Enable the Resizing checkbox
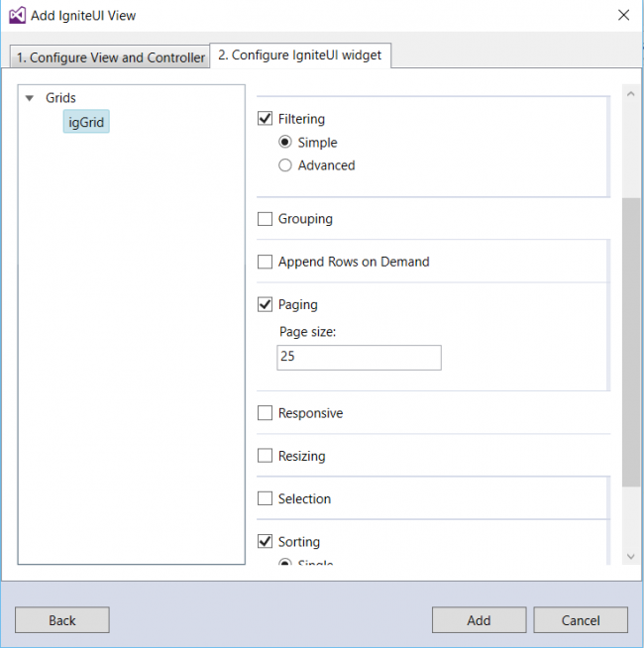This screenshot has height=648, width=644. click(265, 456)
